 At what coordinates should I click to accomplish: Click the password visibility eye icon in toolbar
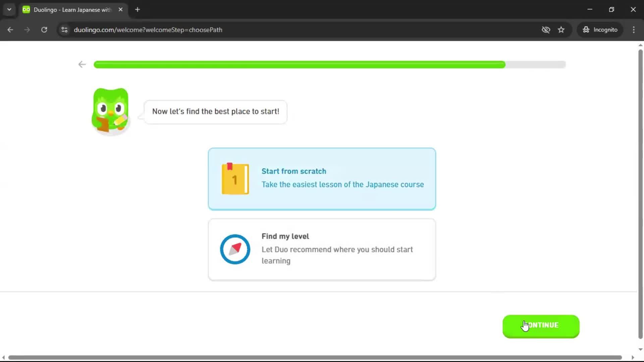(x=546, y=29)
